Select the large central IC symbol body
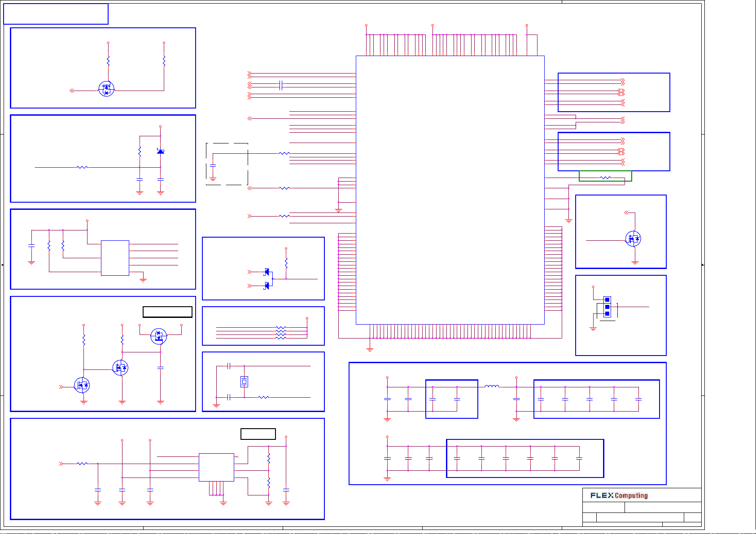This screenshot has width=756, height=534. [x=450, y=190]
